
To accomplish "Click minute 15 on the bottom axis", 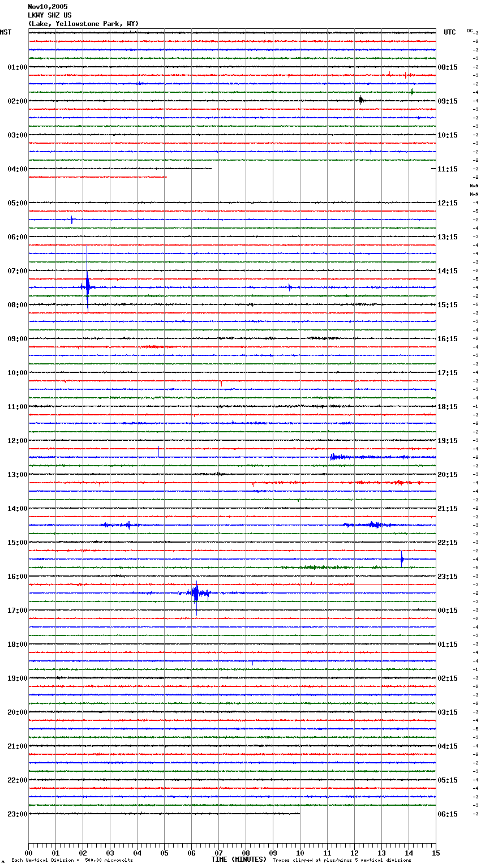I will pos(435,853).
